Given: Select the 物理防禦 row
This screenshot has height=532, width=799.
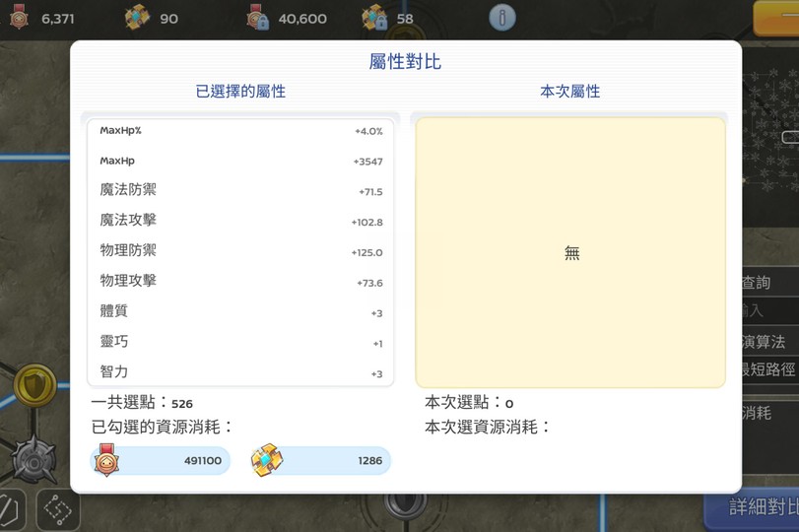Looking at the screenshot, I should point(240,251).
